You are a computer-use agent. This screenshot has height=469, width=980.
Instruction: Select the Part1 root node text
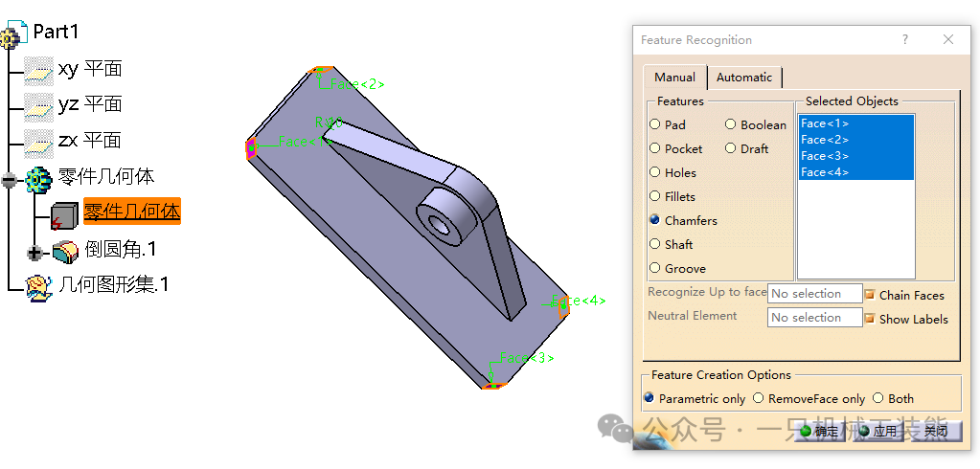pyautogui.click(x=56, y=32)
